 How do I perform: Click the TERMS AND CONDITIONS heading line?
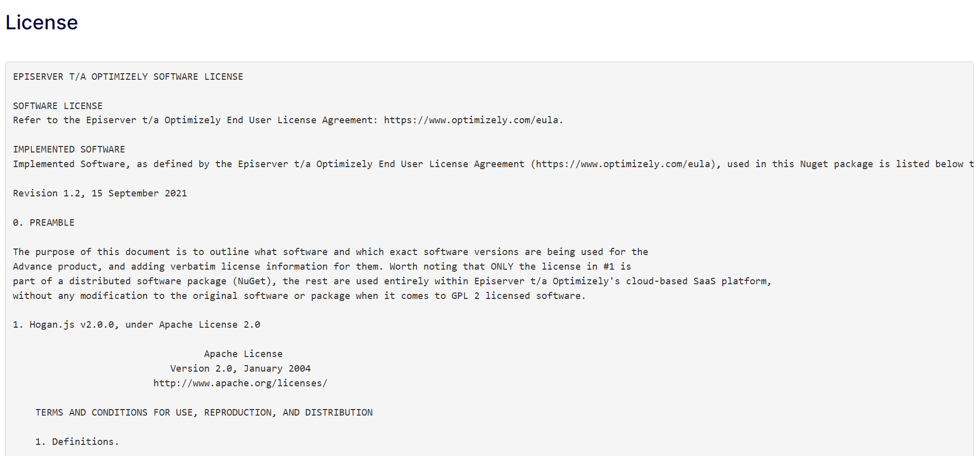(204, 413)
